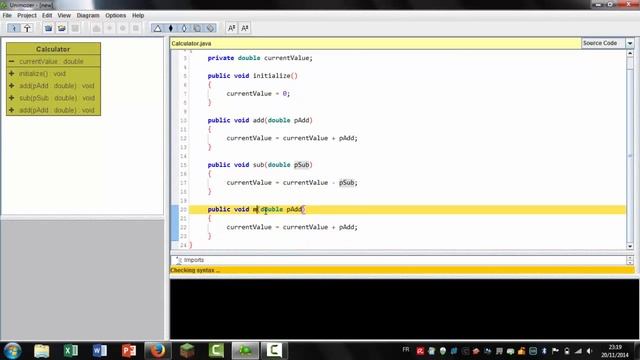Increase font size with first A icon
640x360 pixels.
coord(231,28)
